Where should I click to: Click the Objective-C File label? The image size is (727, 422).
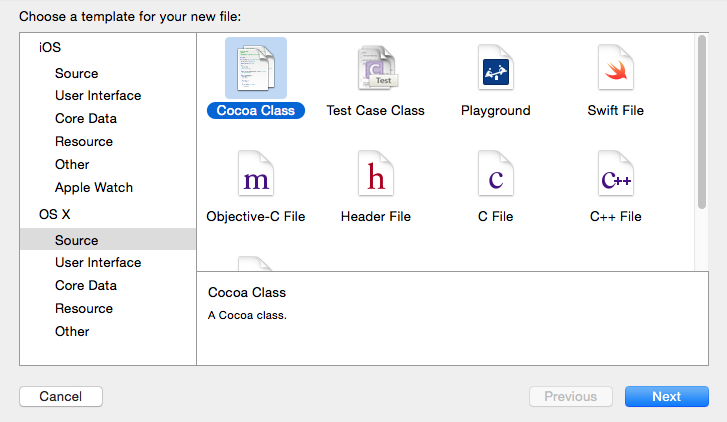[256, 217]
